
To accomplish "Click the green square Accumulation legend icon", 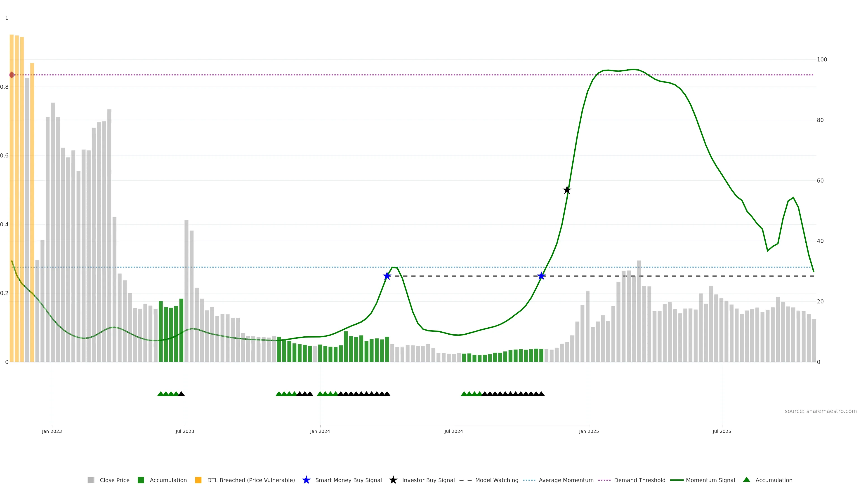I will tap(141, 480).
